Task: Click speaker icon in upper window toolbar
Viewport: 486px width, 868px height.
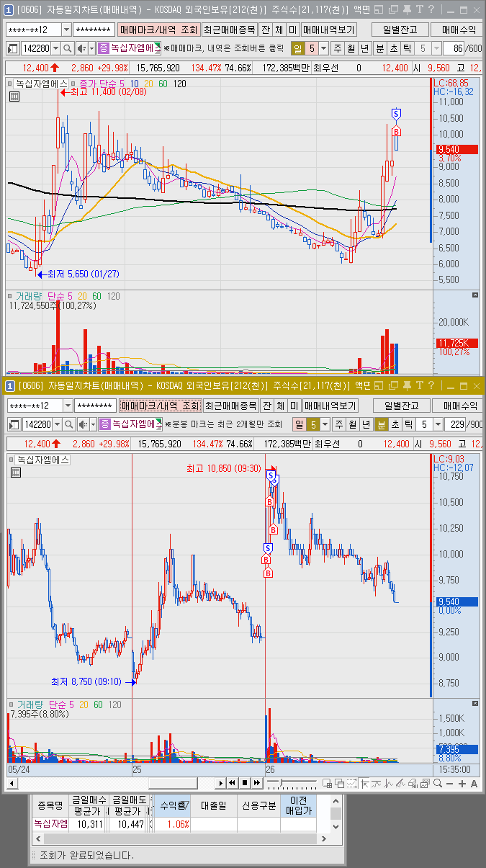Action: click(x=82, y=48)
